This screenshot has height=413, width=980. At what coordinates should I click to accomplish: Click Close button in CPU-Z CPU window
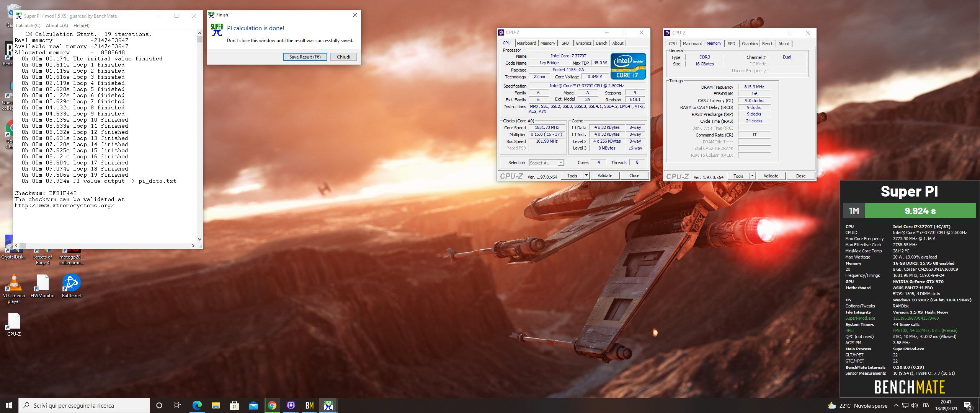coord(634,176)
